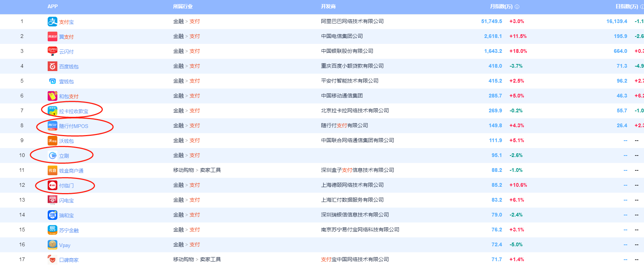Screen dimensions: 644x266
Task: Click the monthly index value 51,749.5
Action: pos(492,21)
